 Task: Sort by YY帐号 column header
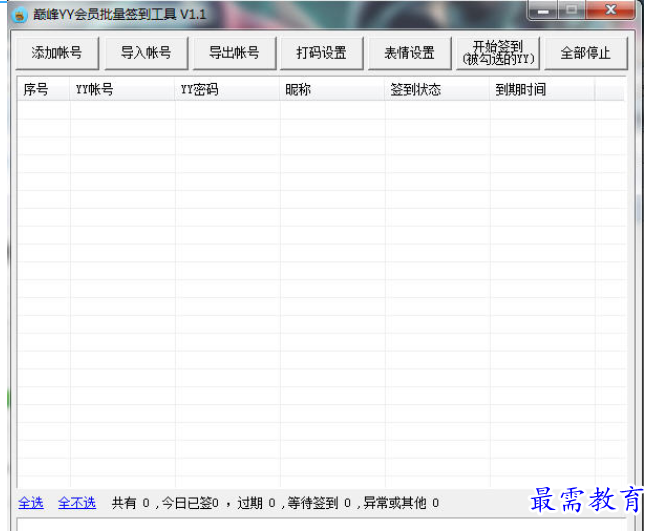click(x=122, y=89)
